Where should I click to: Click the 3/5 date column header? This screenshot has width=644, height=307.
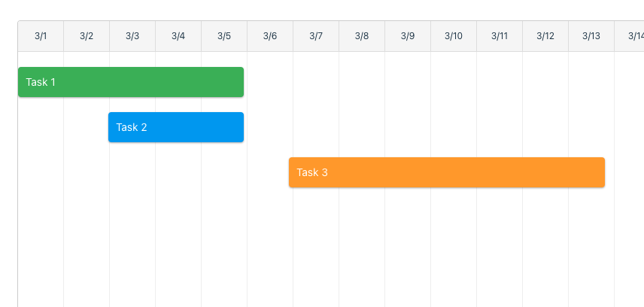coord(224,36)
